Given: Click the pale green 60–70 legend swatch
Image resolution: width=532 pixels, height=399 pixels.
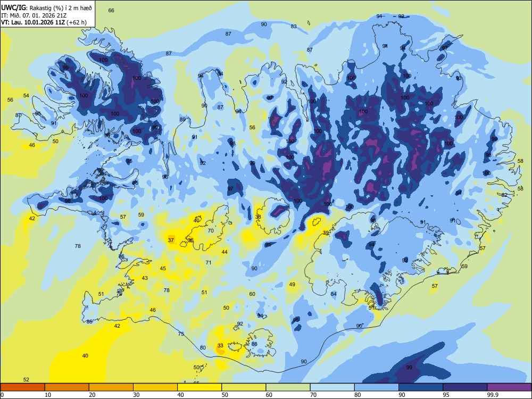Looking at the screenshot, I should (288, 387).
